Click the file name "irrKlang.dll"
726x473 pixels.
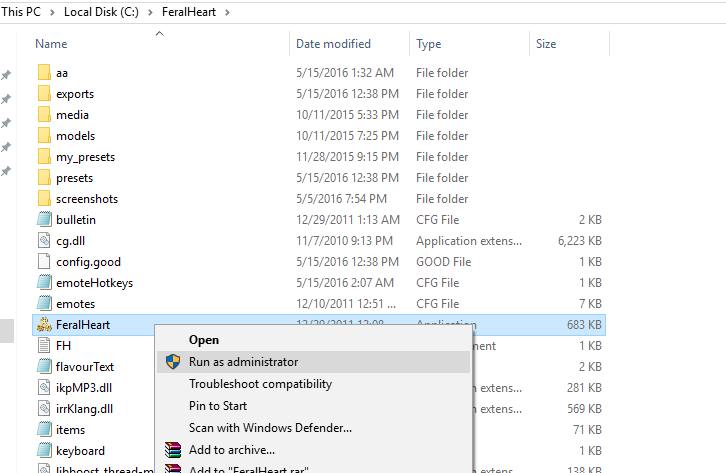point(84,409)
